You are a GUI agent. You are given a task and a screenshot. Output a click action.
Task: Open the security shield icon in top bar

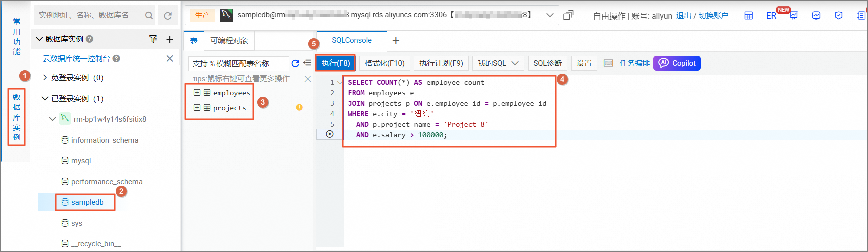coord(839,16)
